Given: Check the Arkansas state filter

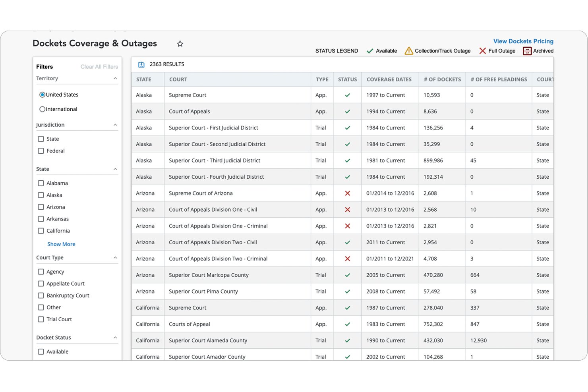Looking at the screenshot, I should coord(41,219).
